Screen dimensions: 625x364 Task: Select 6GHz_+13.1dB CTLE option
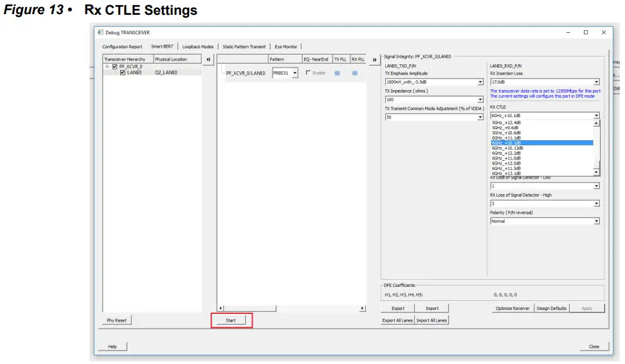click(542, 174)
